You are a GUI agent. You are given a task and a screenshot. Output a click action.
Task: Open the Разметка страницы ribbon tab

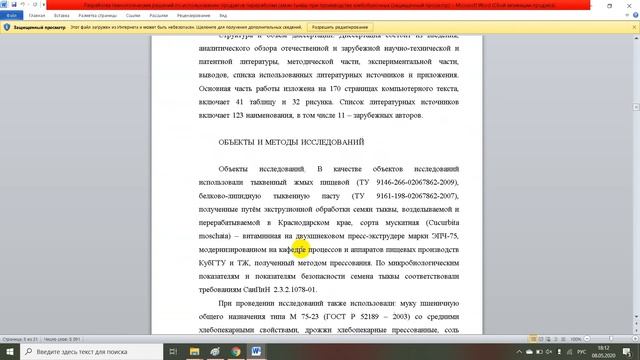[98, 16]
